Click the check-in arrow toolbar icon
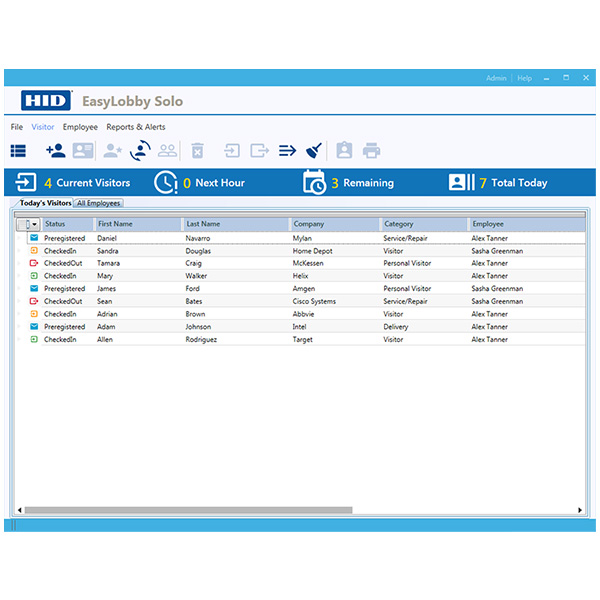The width and height of the screenshot is (600, 600). pyautogui.click(x=232, y=151)
